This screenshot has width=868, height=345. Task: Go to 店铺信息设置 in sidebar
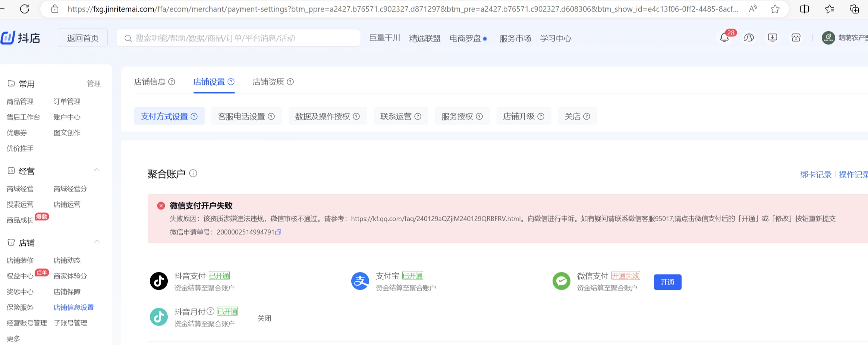coord(74,307)
